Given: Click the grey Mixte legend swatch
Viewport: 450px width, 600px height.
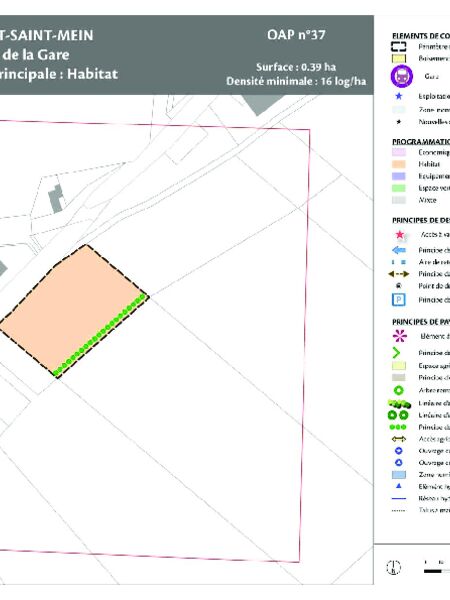Looking at the screenshot, I should click(x=399, y=200).
